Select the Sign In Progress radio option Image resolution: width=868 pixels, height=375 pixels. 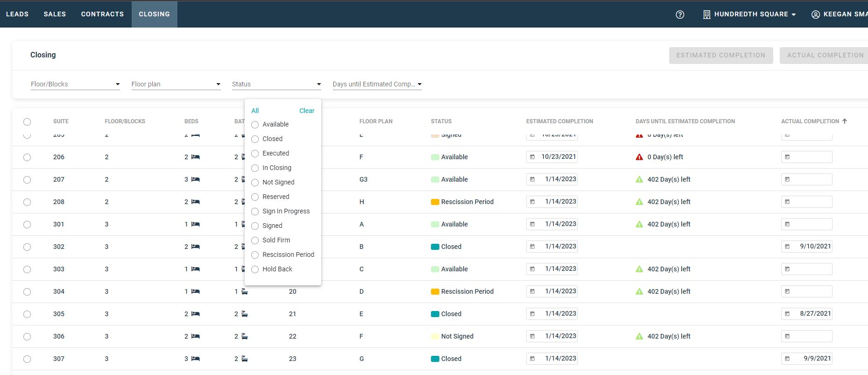255,212
